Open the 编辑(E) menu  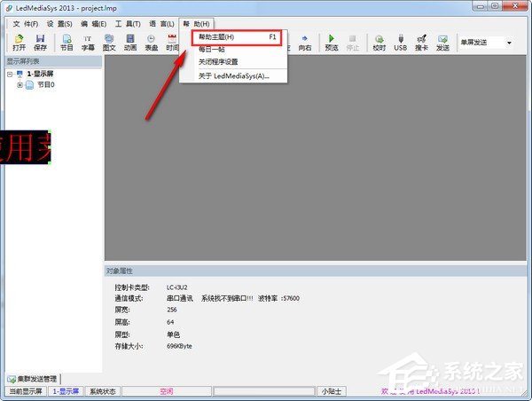[x=94, y=24]
